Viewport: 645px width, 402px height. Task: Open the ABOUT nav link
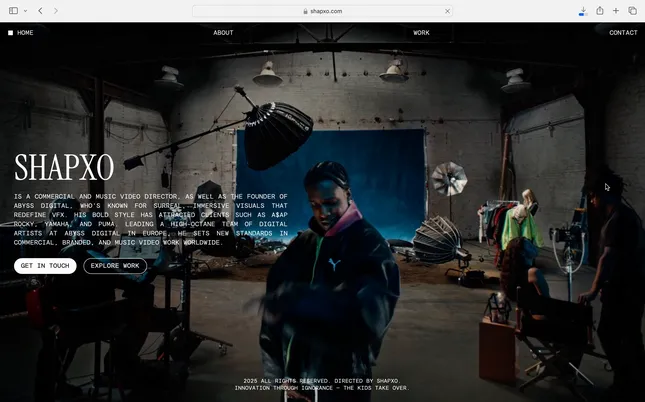[223, 33]
